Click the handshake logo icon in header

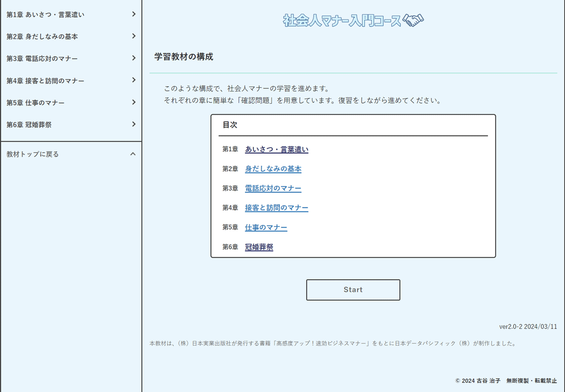(413, 20)
